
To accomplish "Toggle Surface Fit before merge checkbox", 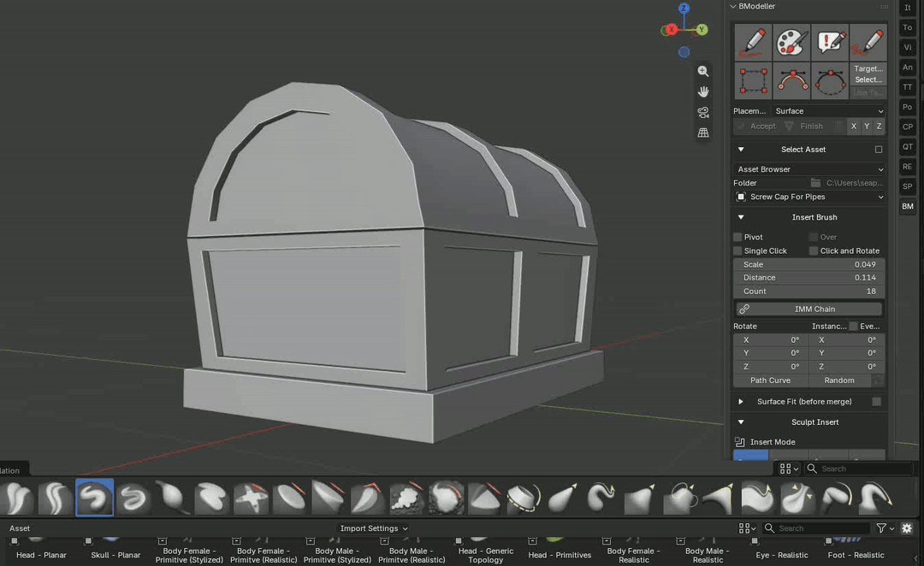I will click(877, 401).
